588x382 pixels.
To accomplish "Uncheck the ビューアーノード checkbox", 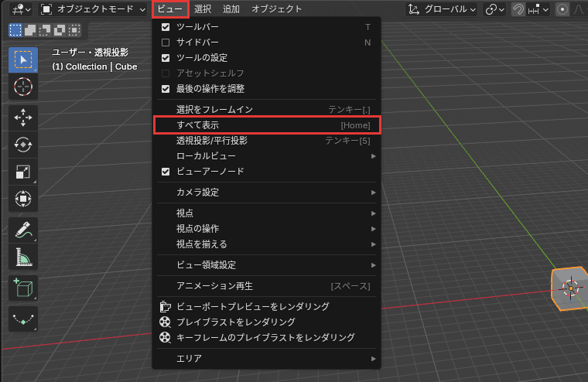I will click(x=166, y=172).
